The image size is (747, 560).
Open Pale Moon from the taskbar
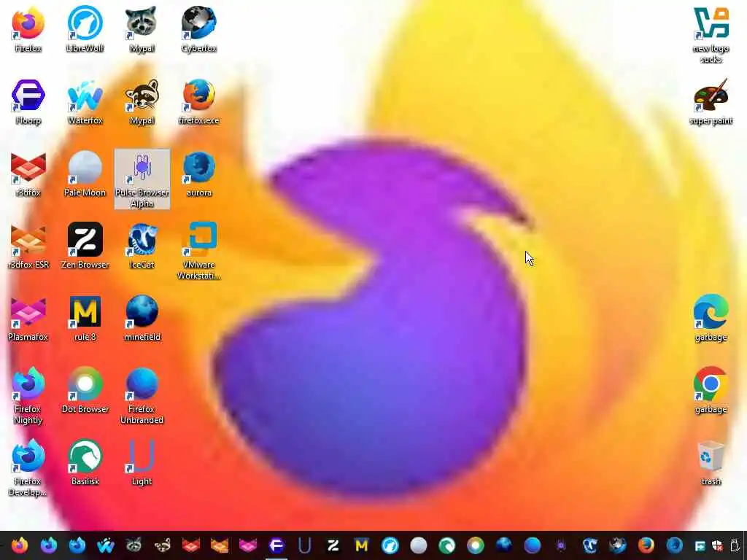coord(418,545)
